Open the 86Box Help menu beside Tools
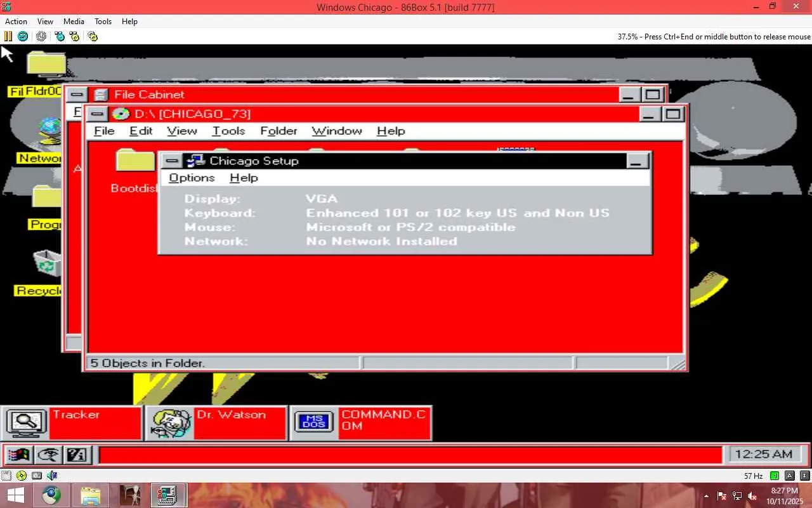The height and width of the screenshot is (508, 812). 129,21
